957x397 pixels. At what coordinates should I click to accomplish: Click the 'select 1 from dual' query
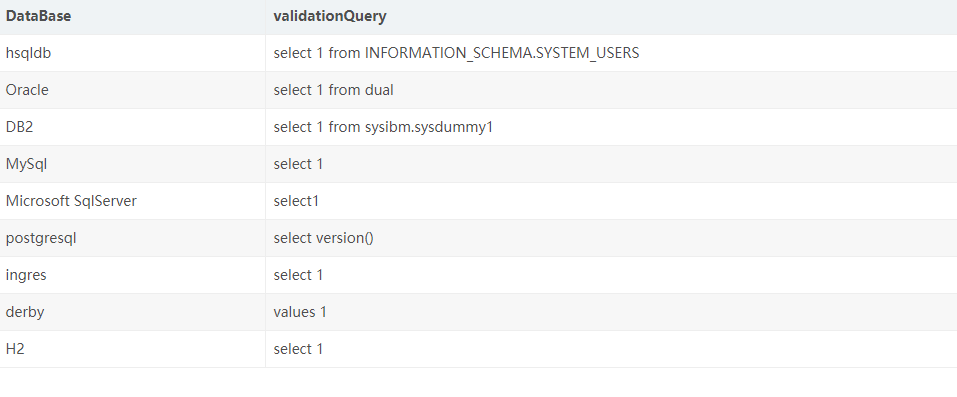coord(333,90)
